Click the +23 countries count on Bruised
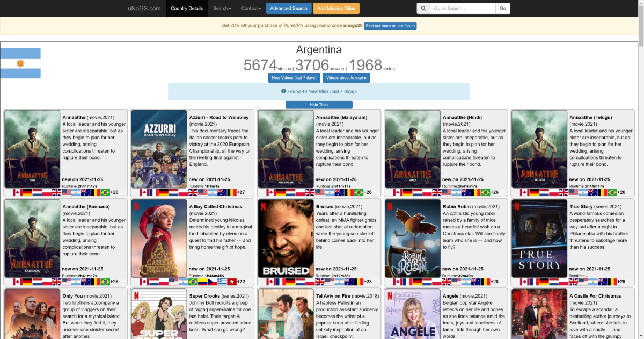Image resolution: width=644 pixels, height=339 pixels. point(368,282)
